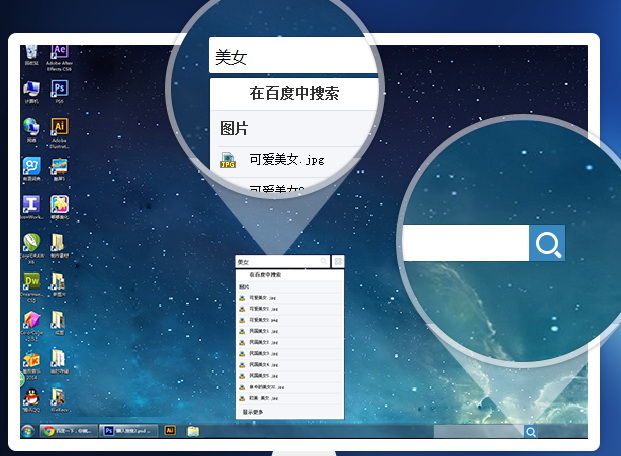Screen dimensions: 621x456
Task: Click the taskbar search text box
Action: coord(478,431)
